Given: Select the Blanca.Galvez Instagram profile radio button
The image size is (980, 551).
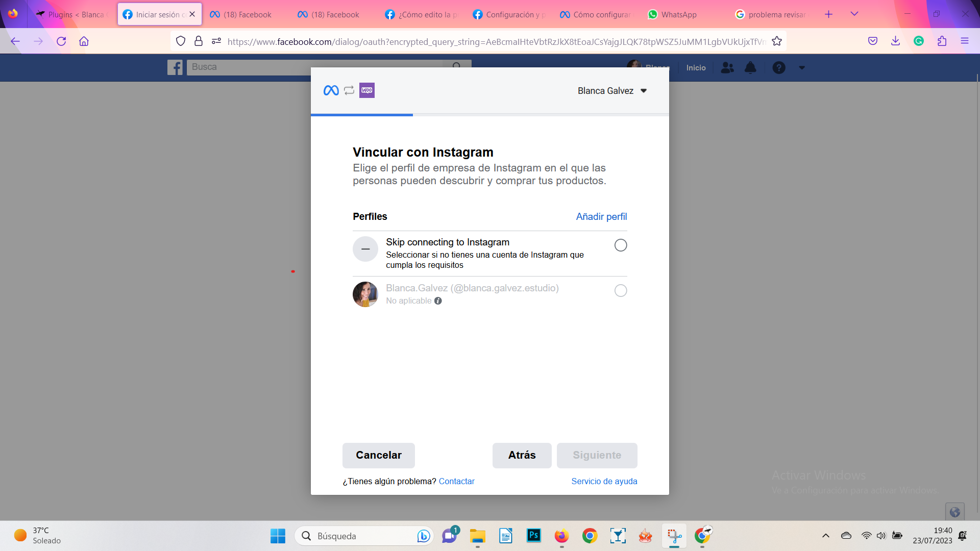Looking at the screenshot, I should (621, 291).
